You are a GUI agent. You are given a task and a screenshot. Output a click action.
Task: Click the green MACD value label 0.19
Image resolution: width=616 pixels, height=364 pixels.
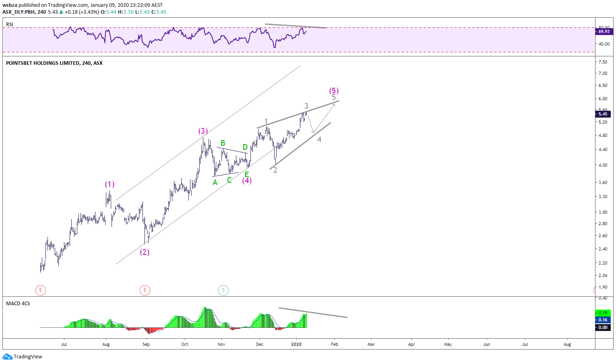[x=603, y=313]
